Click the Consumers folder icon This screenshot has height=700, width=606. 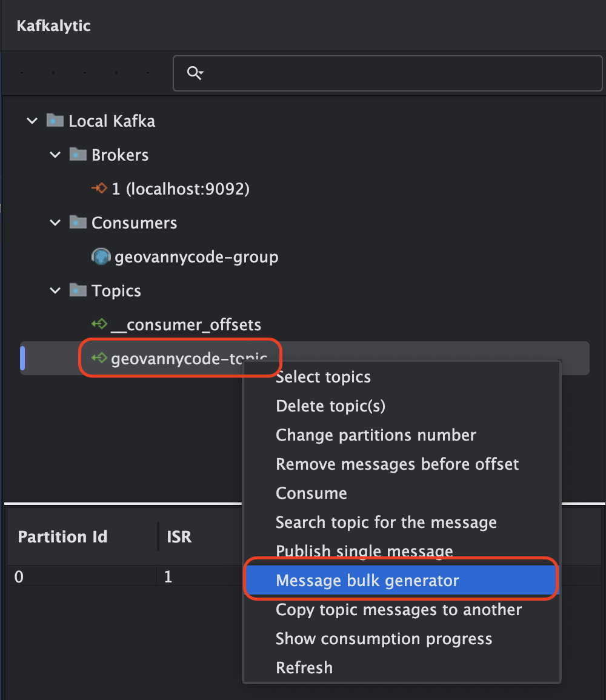[77, 222]
